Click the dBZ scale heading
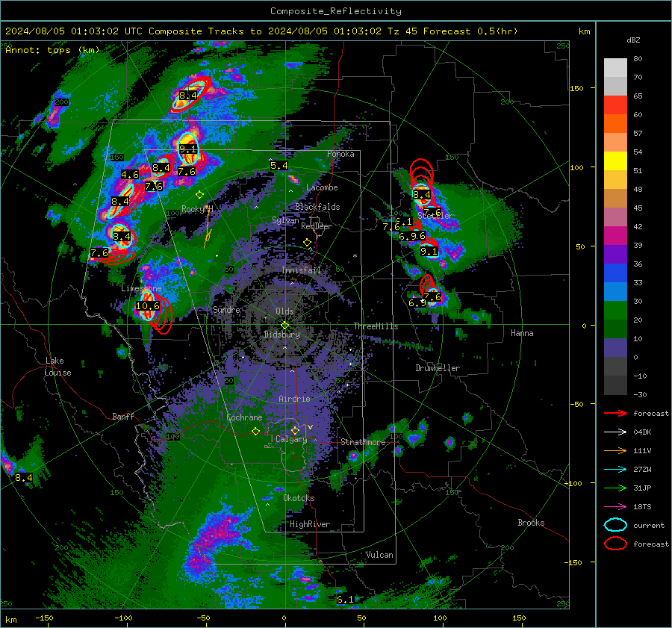The height and width of the screenshot is (628, 672). click(x=633, y=40)
